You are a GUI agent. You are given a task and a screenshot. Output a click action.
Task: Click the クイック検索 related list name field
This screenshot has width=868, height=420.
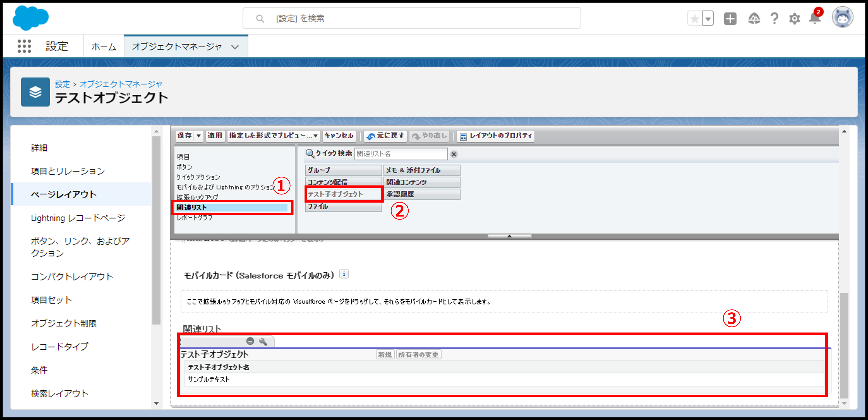401,154
